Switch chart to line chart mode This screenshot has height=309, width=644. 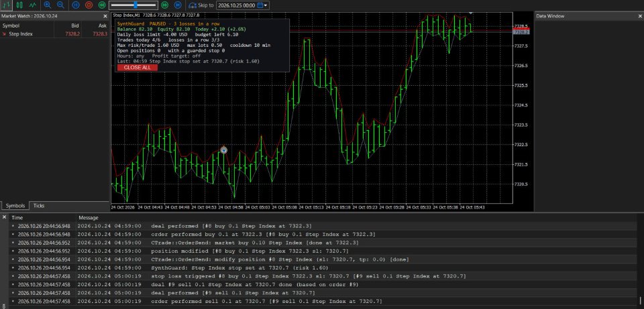coord(32,5)
